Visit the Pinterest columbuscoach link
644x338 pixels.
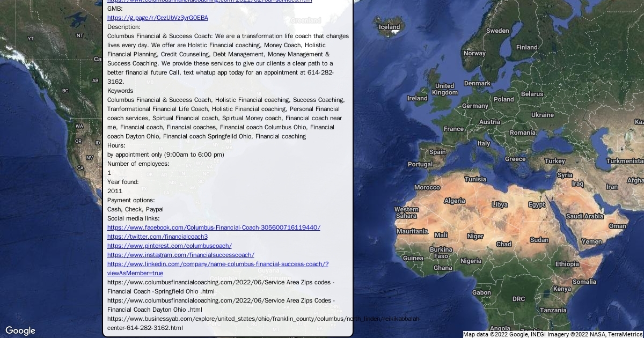coord(169,246)
